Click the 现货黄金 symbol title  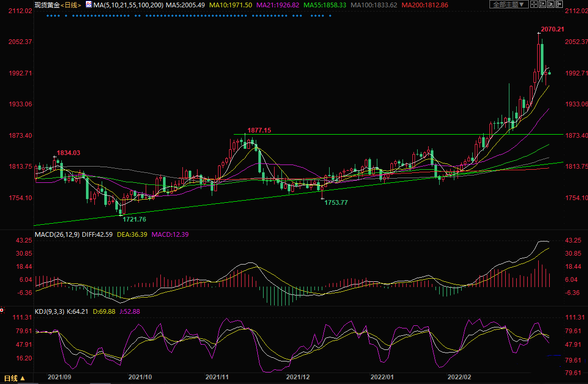(47, 5)
